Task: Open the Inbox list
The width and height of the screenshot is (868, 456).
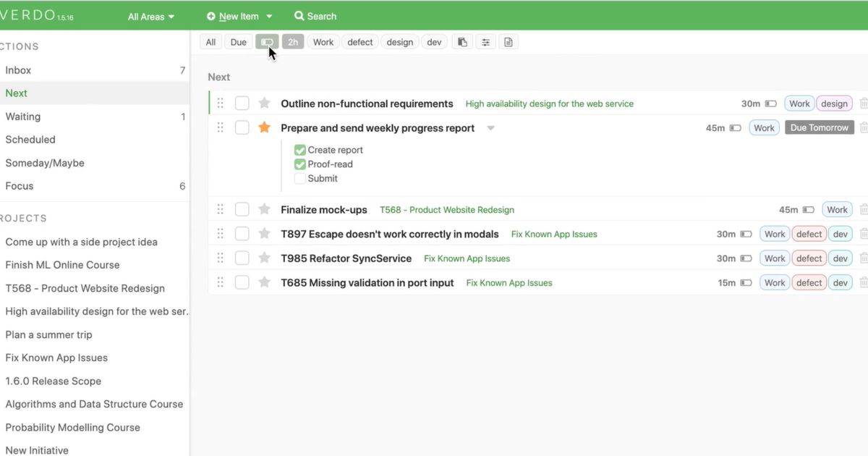Action: 94,70
